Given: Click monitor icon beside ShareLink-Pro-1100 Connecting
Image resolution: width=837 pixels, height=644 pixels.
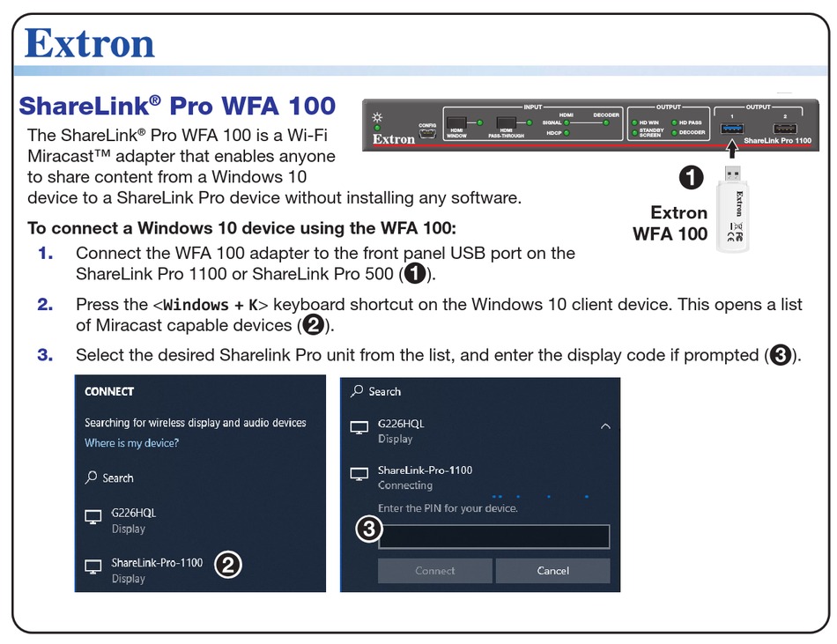Looking at the screenshot, I should tap(359, 474).
